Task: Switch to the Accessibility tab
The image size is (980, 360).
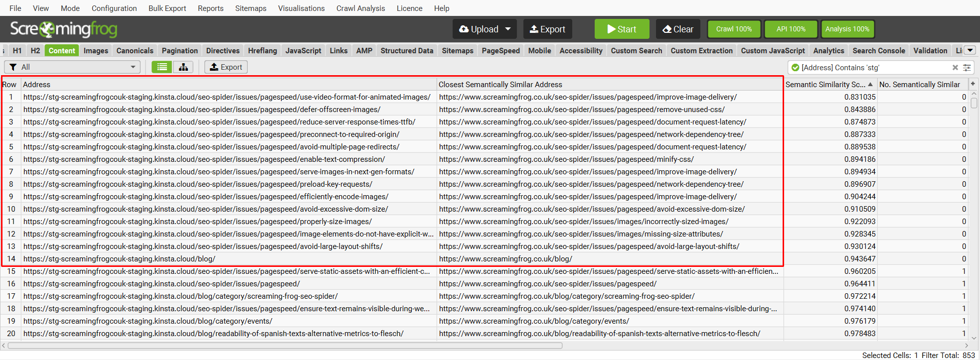Action: (x=581, y=50)
